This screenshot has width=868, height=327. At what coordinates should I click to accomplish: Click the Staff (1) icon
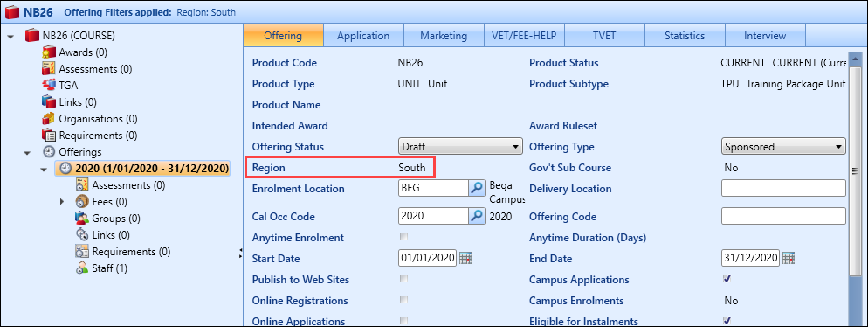[x=82, y=268]
